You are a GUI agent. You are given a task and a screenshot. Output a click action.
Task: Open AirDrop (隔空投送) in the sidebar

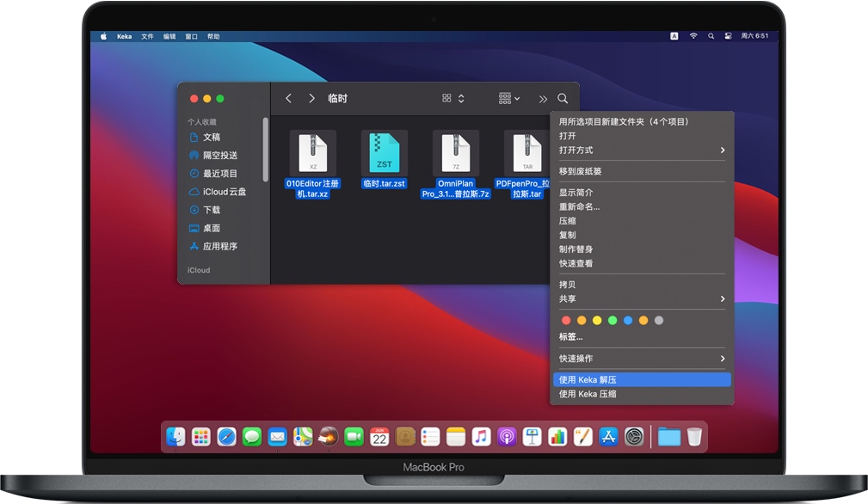[x=219, y=156]
